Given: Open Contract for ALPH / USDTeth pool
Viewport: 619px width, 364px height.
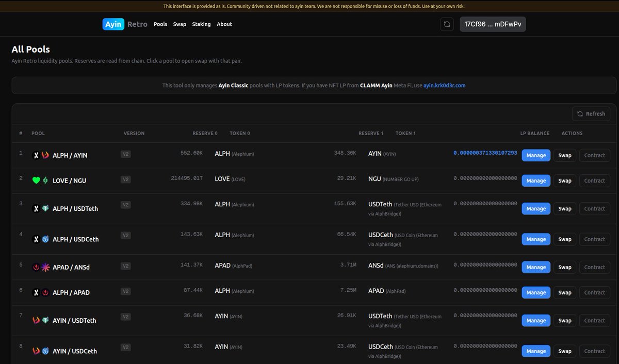Looking at the screenshot, I should 594,209.
